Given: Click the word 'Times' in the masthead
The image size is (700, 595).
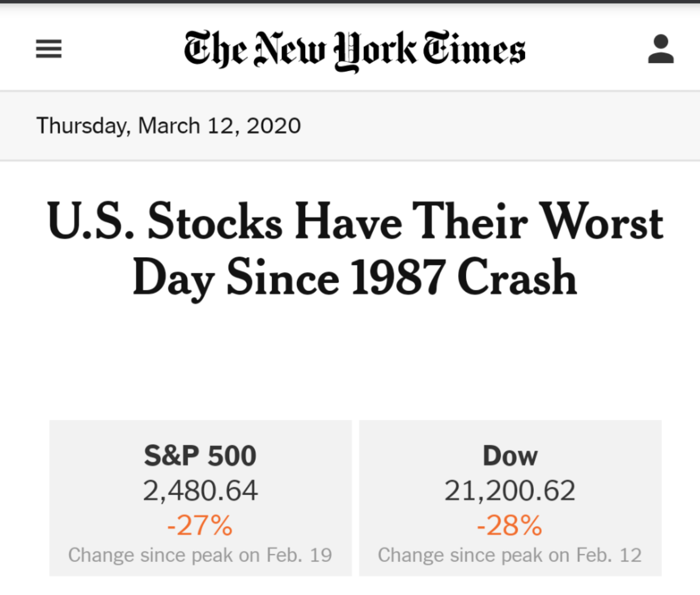Looking at the screenshot, I should 474,48.
